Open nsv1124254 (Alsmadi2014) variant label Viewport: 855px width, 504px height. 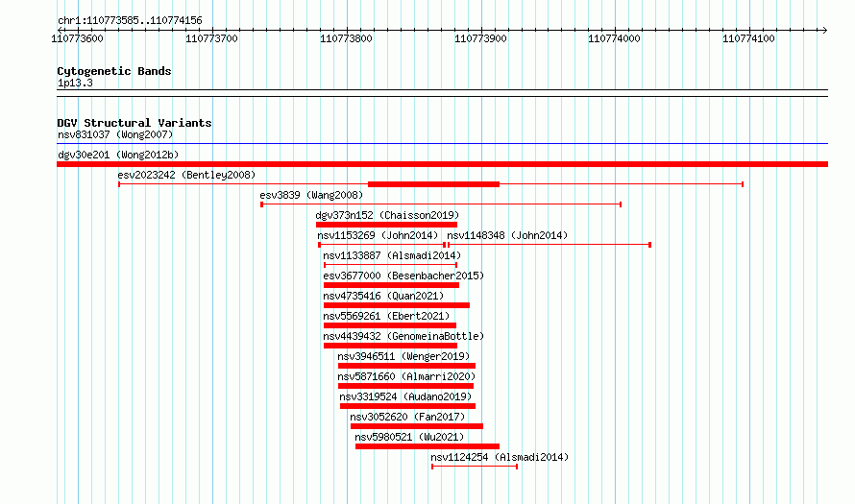tap(500, 457)
